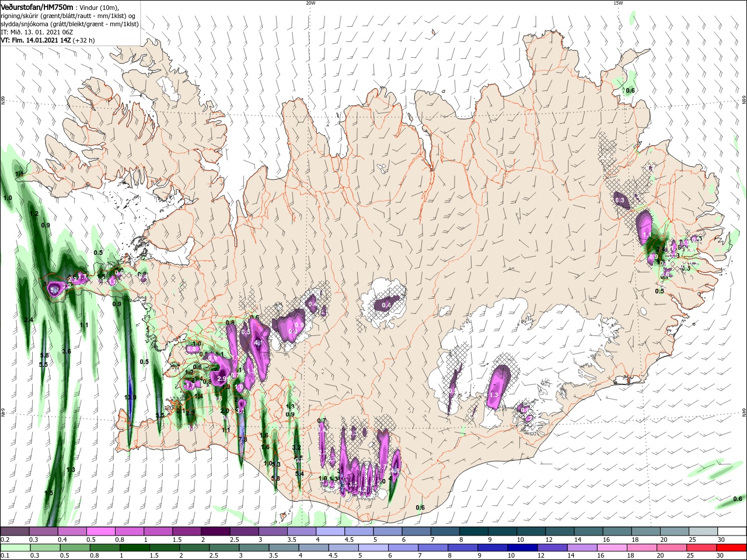Image resolution: width=747 pixels, height=560 pixels.
Task: Click the darkest purple 2 snow legend swatch
Action: (215, 531)
